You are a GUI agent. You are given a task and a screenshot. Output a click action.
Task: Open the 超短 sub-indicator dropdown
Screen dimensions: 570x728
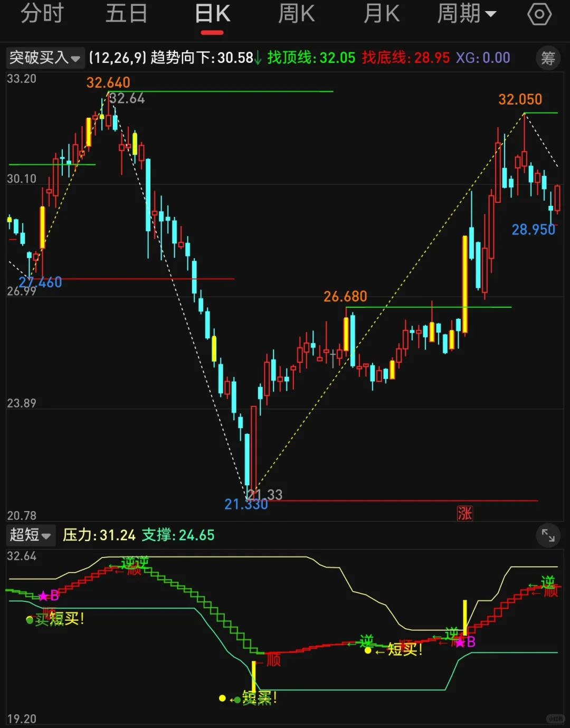30,535
